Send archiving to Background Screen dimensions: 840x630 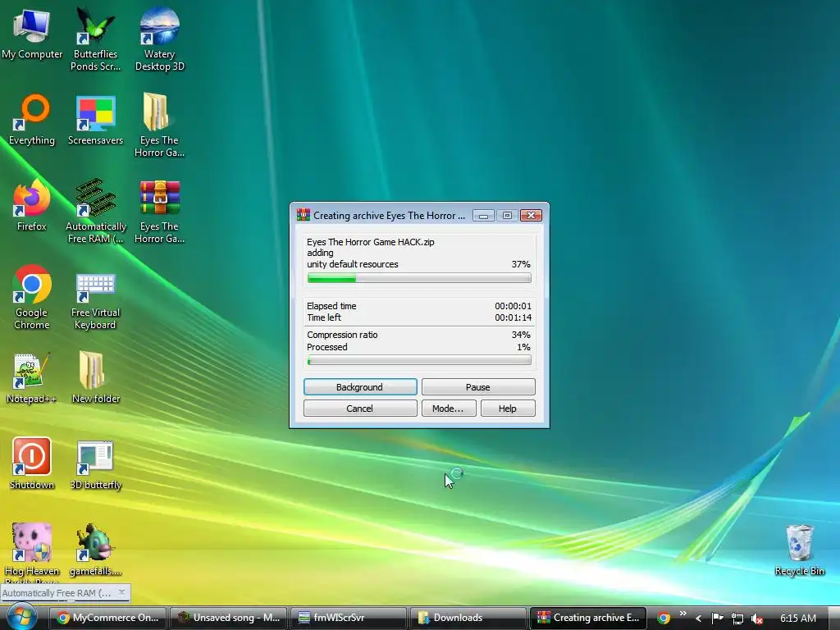(360, 387)
